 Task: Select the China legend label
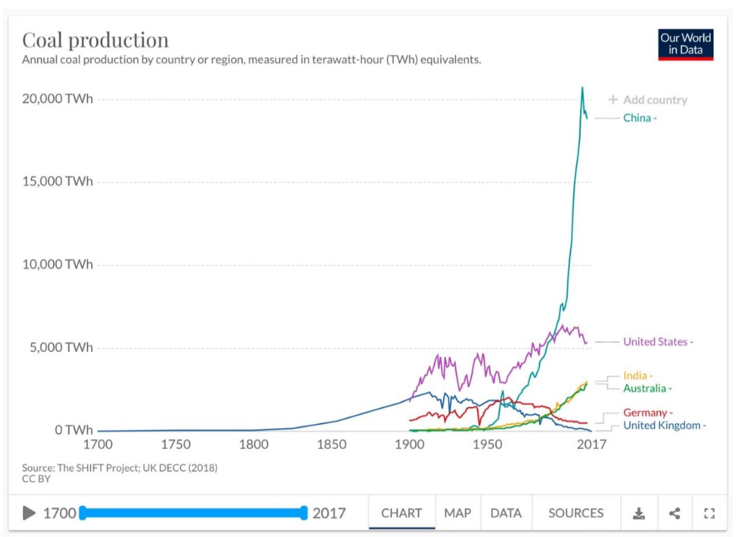pos(638,118)
